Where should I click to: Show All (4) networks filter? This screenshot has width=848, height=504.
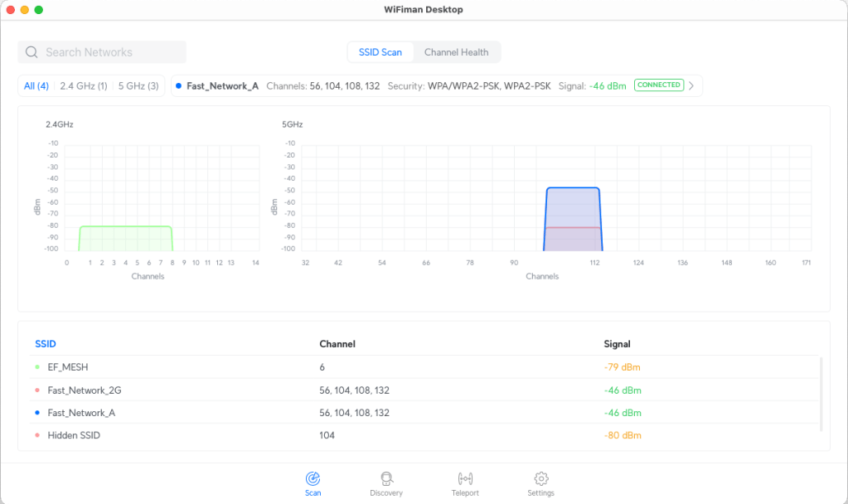(36, 85)
